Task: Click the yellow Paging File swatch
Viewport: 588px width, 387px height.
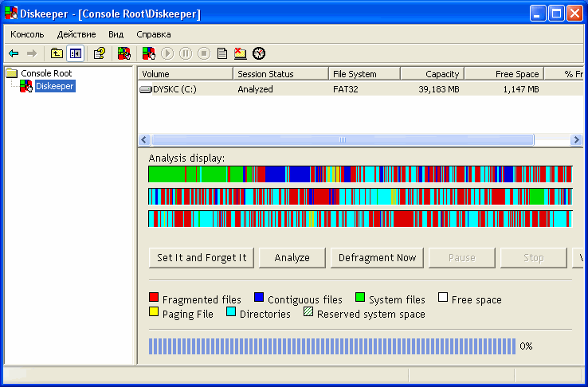Action: point(154,311)
